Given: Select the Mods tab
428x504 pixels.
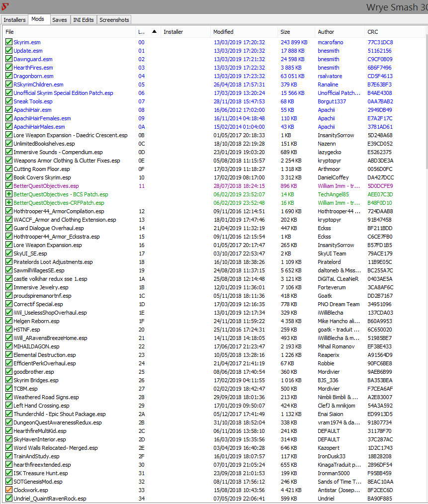Looking at the screenshot, I should (38, 19).
